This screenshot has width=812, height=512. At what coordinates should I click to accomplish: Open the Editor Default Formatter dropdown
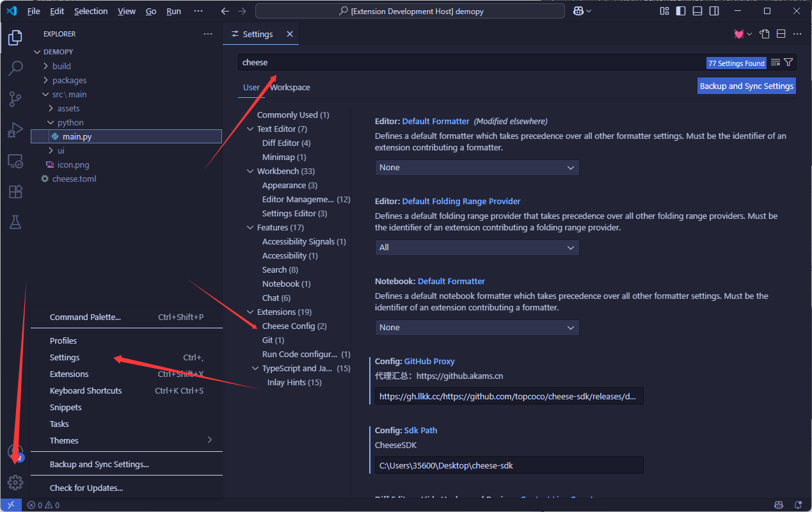click(477, 168)
